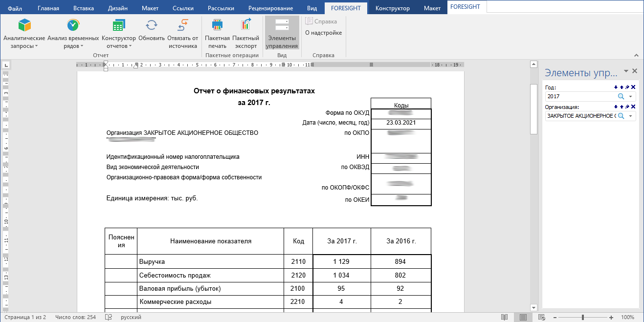Switch to read mode view in status bar
Image resolution: width=644 pixels, height=322 pixels.
click(504, 317)
